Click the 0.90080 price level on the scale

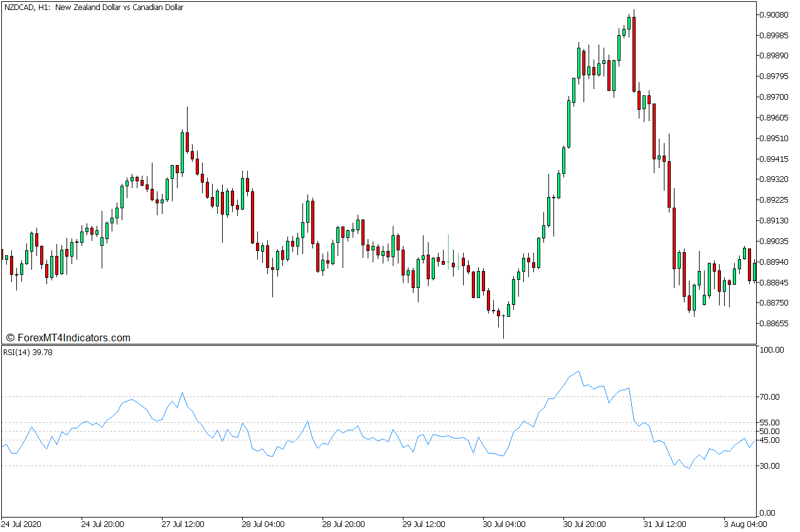pyautogui.click(x=774, y=14)
